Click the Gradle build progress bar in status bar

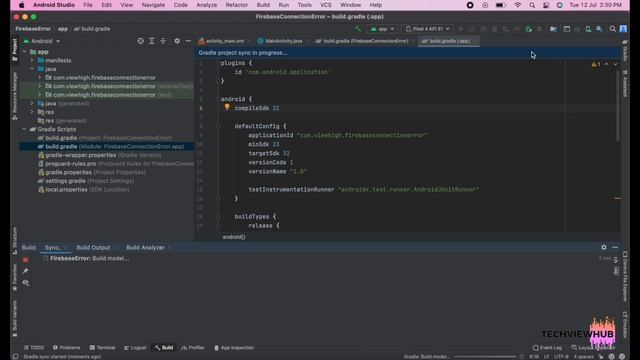tap(485, 357)
